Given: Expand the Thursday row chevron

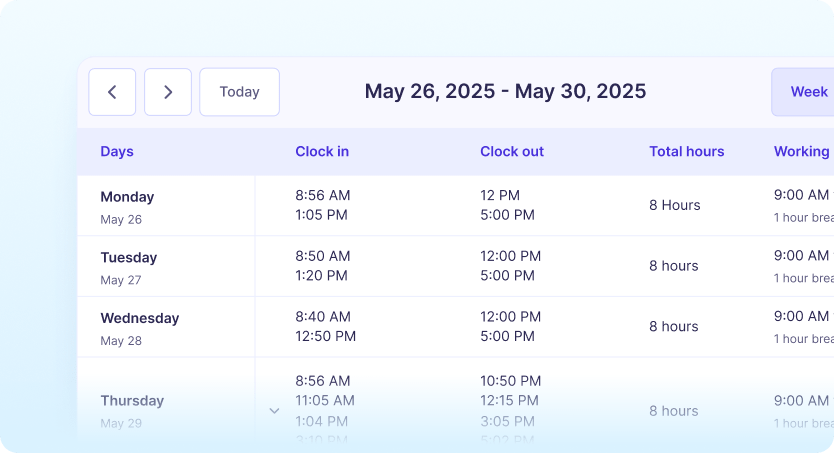Looking at the screenshot, I should click(x=274, y=410).
